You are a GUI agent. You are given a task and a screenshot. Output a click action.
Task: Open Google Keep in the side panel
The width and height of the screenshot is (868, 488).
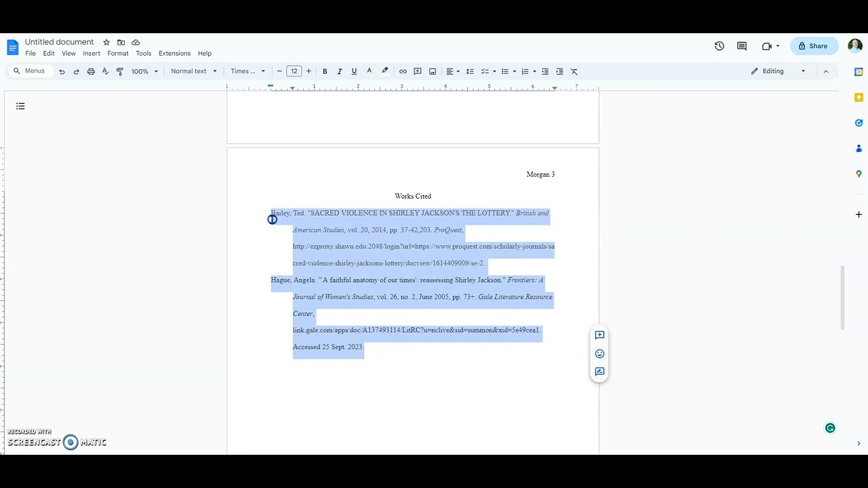(859, 98)
